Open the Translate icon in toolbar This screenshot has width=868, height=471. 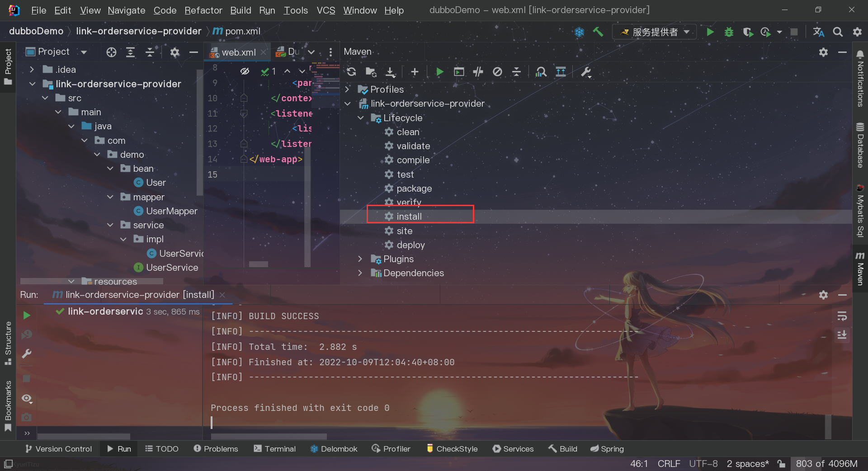tap(819, 32)
